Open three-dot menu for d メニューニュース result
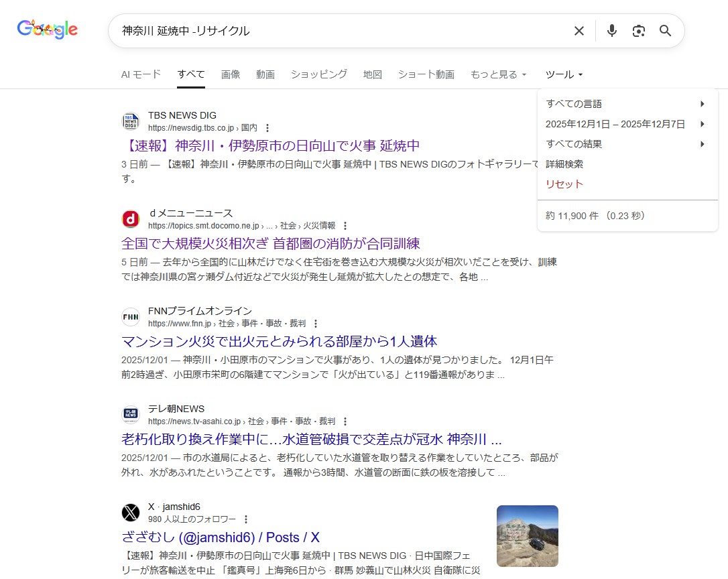Viewport: 728px width, 579px height. tap(345, 226)
